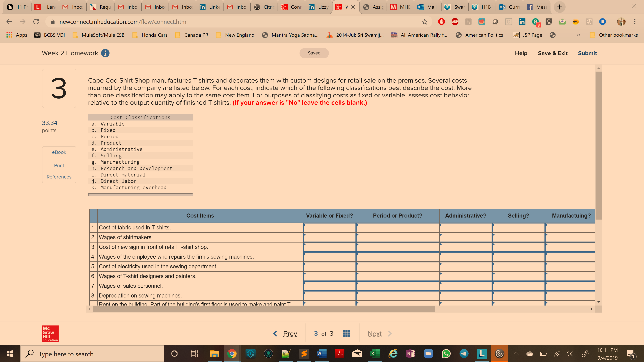Open the LinkedIn browser extension
This screenshot has width=644, height=362.
point(522,22)
